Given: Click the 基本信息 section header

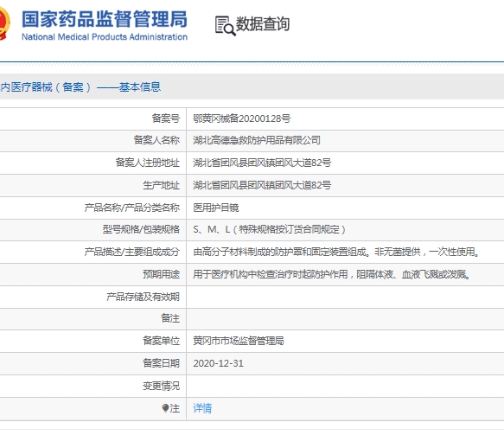Looking at the screenshot, I should [140, 86].
